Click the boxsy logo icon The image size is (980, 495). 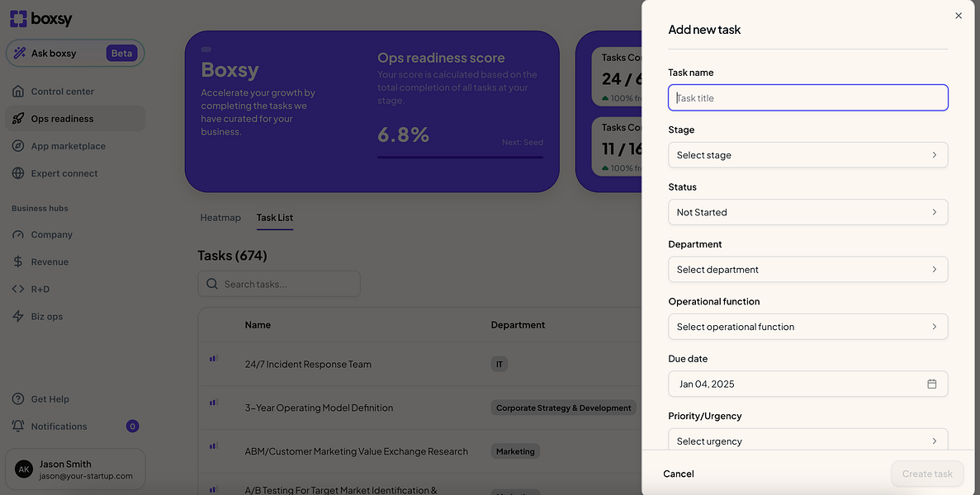[x=18, y=19]
